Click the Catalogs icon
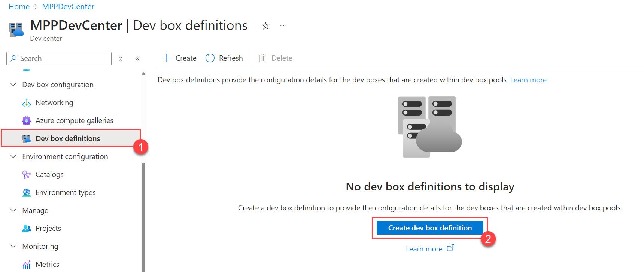This screenshot has height=272, width=644. point(27,174)
